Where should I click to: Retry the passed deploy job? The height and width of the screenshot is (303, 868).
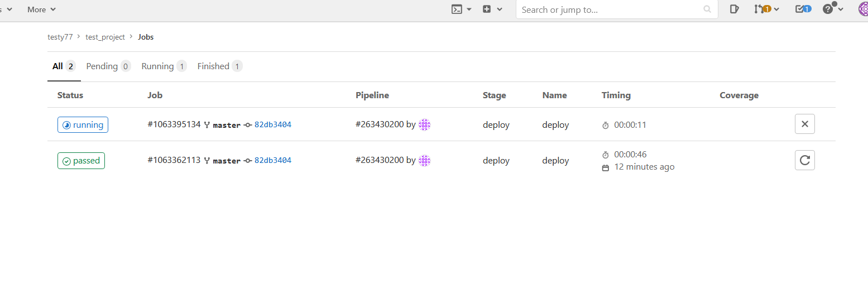click(x=804, y=160)
